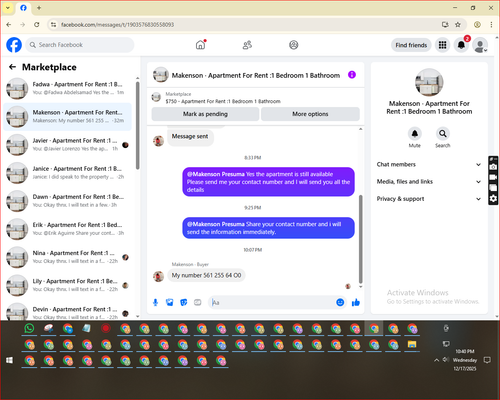This screenshot has height=400, width=500.
Task: Send a thumbs-up like
Action: pos(356,302)
